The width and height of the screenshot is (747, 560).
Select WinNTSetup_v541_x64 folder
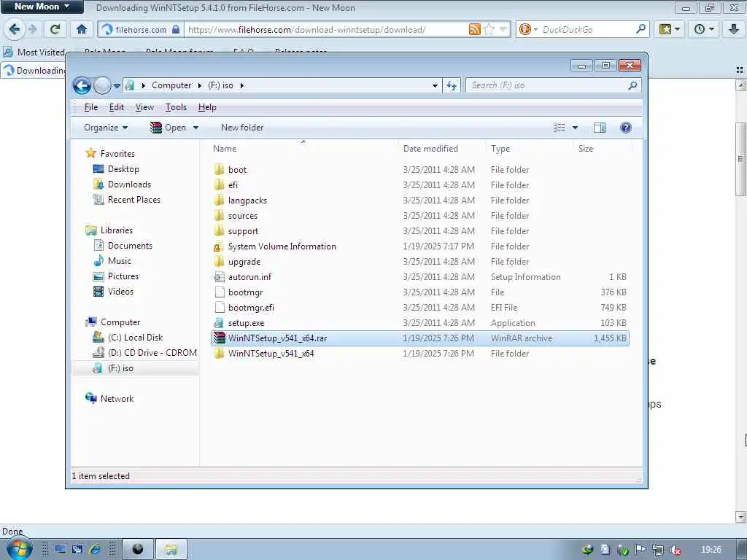point(271,354)
